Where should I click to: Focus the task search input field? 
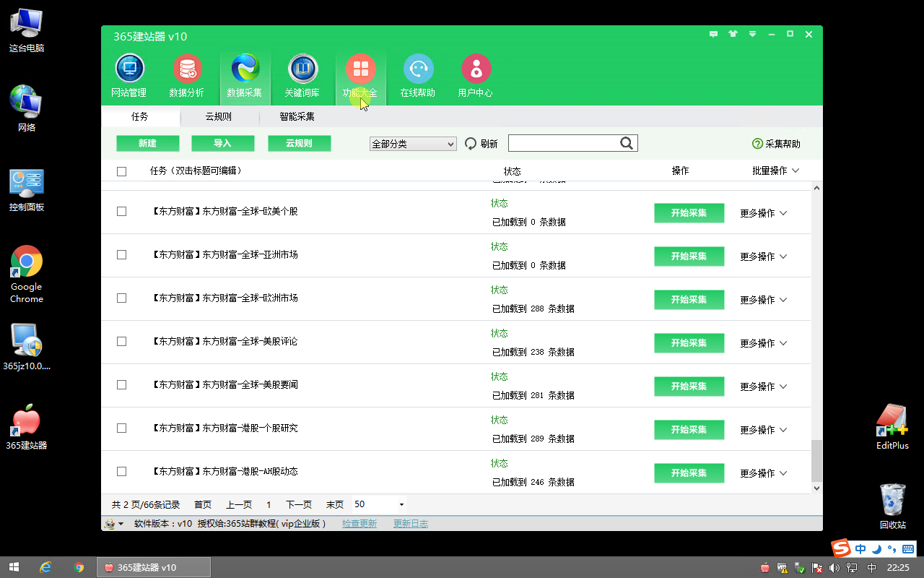(x=564, y=143)
